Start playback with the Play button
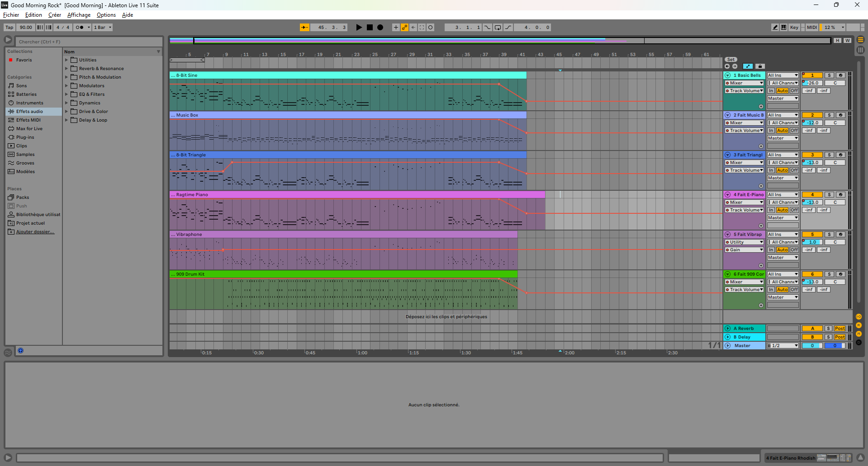This screenshot has width=868, height=466. [x=359, y=28]
